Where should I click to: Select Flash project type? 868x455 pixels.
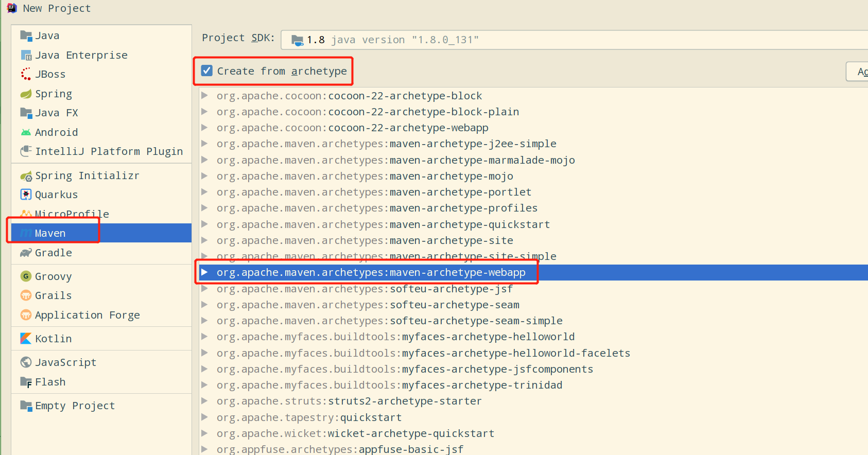tap(101, 382)
